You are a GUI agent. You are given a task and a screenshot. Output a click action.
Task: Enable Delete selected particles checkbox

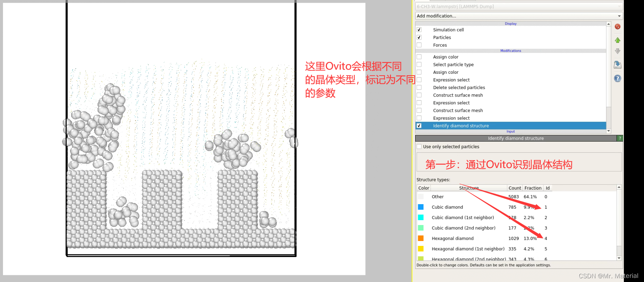coord(419,88)
